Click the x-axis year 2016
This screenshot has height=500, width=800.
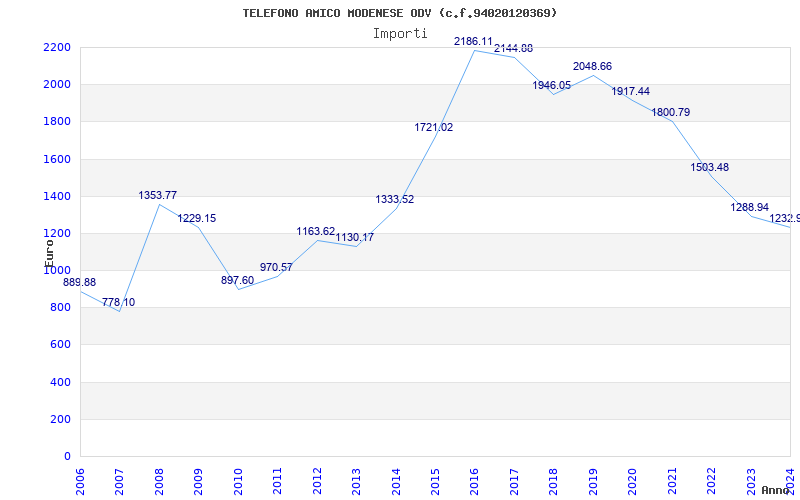click(474, 482)
